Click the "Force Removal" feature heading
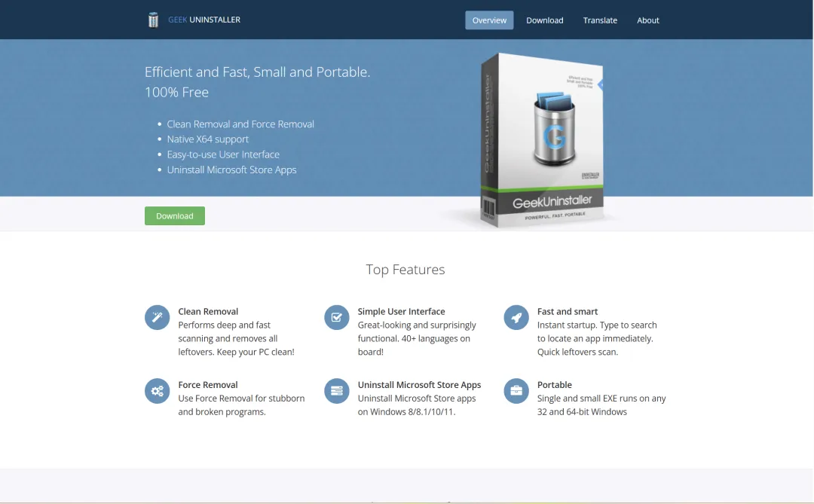The height and width of the screenshot is (504, 814). [208, 385]
